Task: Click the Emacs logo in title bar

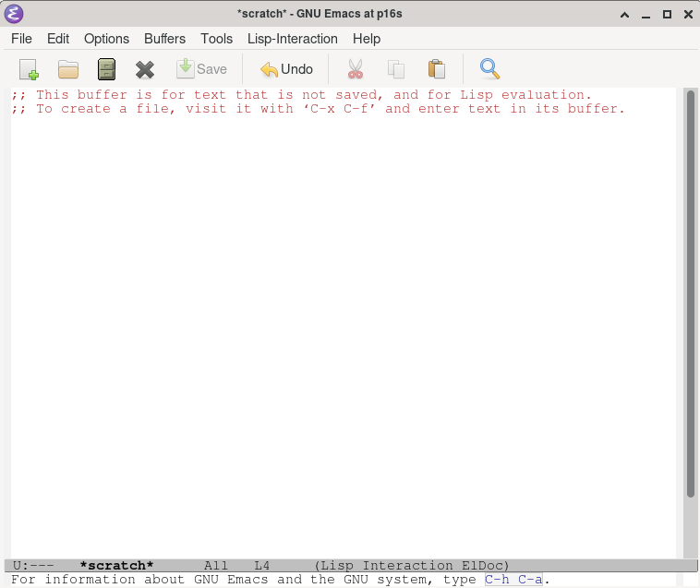Action: coord(14,14)
